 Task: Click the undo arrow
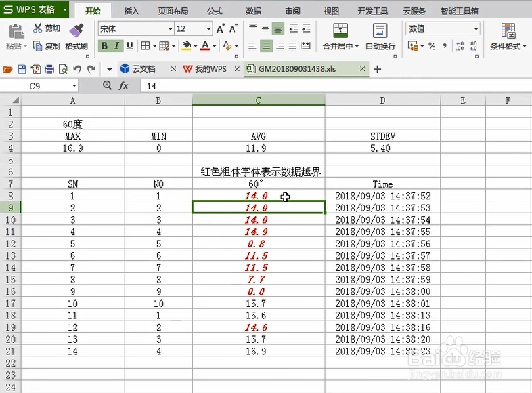(77, 69)
